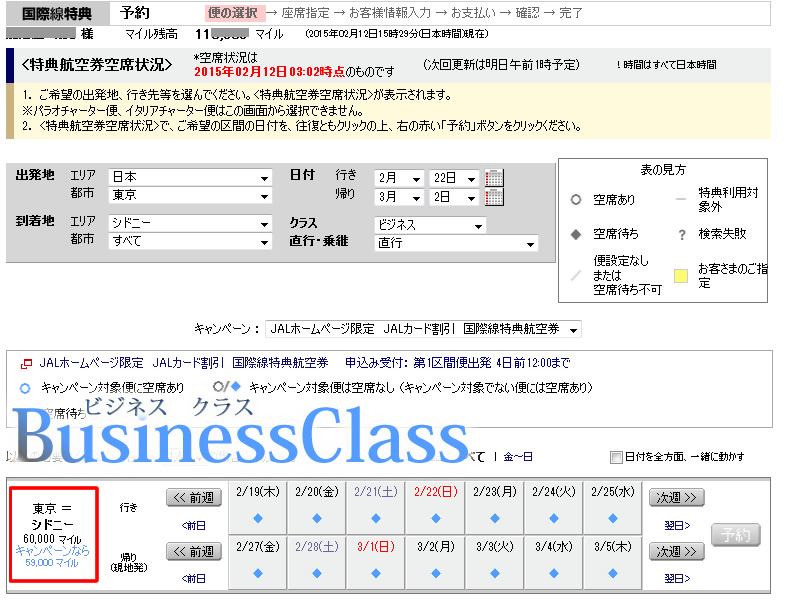Open outbound month dropdown showing 2月
The width and height of the screenshot is (802, 604).
pyautogui.click(x=399, y=178)
